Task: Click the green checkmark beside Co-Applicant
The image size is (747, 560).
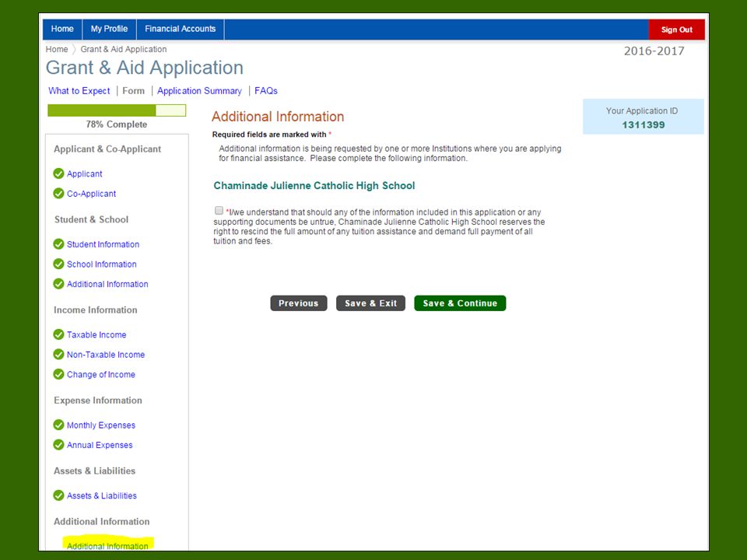Action: [58, 194]
